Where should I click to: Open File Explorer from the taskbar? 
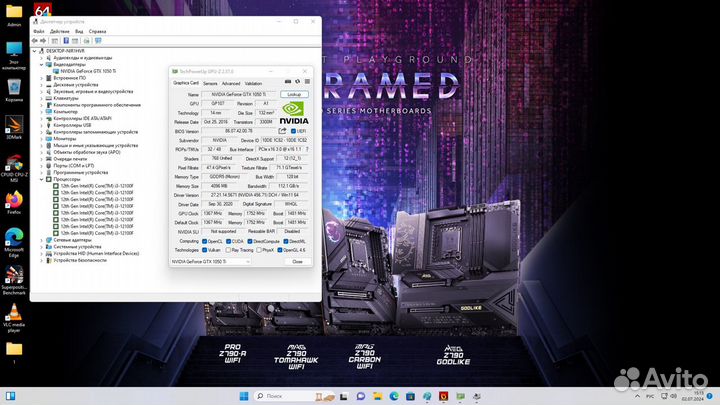coord(377,396)
